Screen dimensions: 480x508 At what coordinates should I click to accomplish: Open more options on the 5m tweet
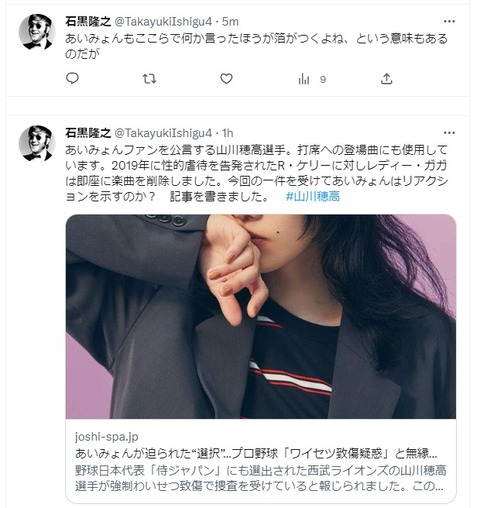point(449,22)
